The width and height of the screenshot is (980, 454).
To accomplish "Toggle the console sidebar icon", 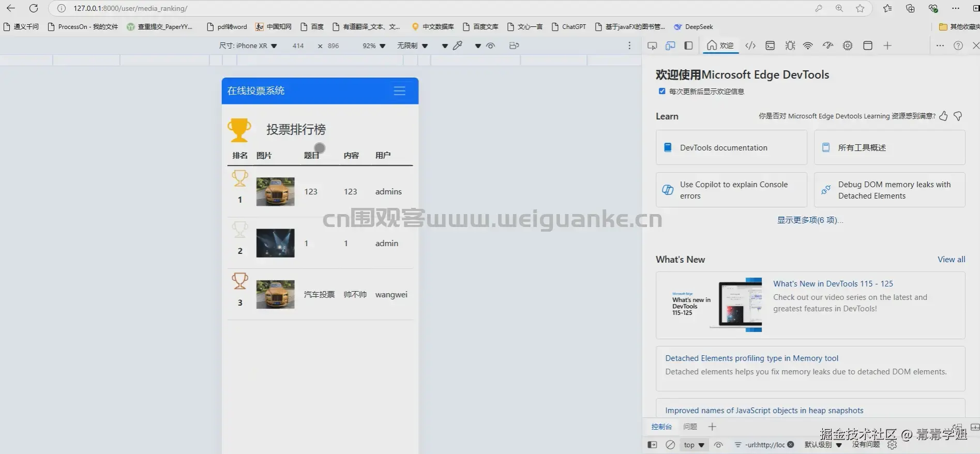I will coord(652,445).
